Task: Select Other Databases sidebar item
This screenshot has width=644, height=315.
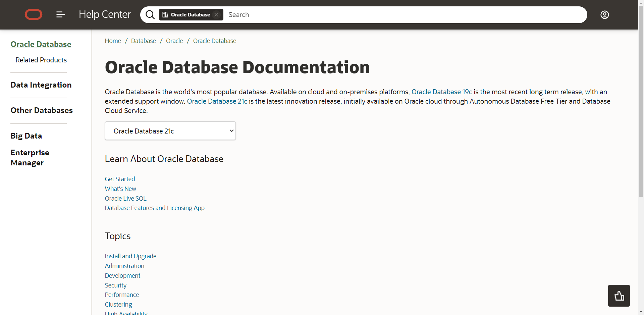Action: tap(42, 110)
